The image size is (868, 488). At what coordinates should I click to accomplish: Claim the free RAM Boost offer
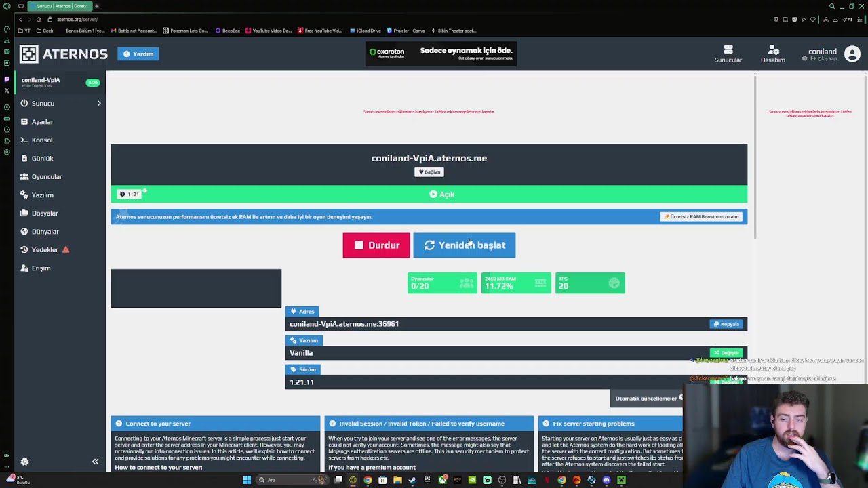pyautogui.click(x=701, y=217)
